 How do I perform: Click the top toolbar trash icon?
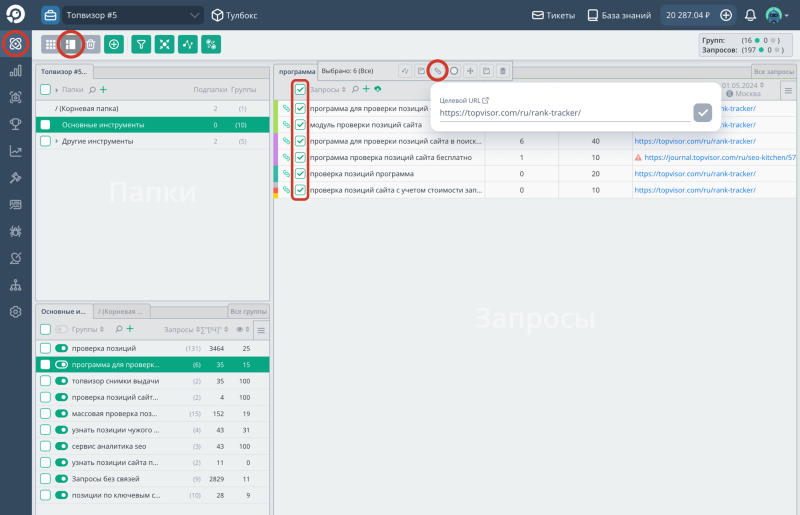(x=91, y=44)
